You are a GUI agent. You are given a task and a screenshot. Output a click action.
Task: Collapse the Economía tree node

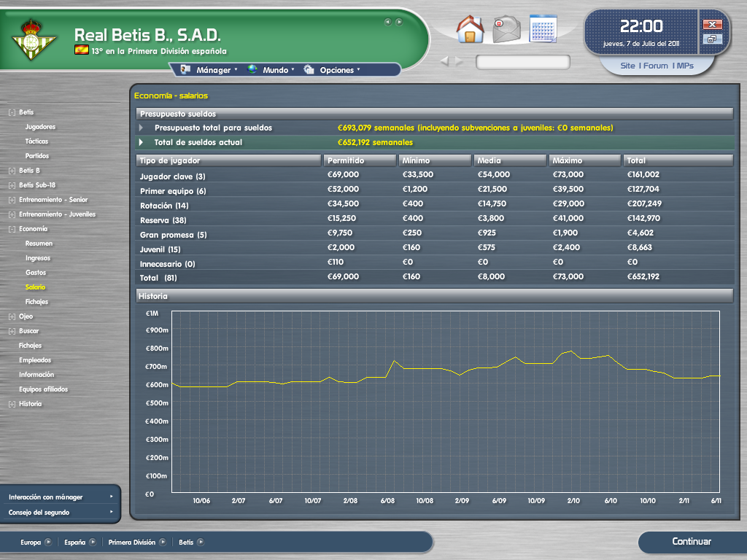pos(12,229)
